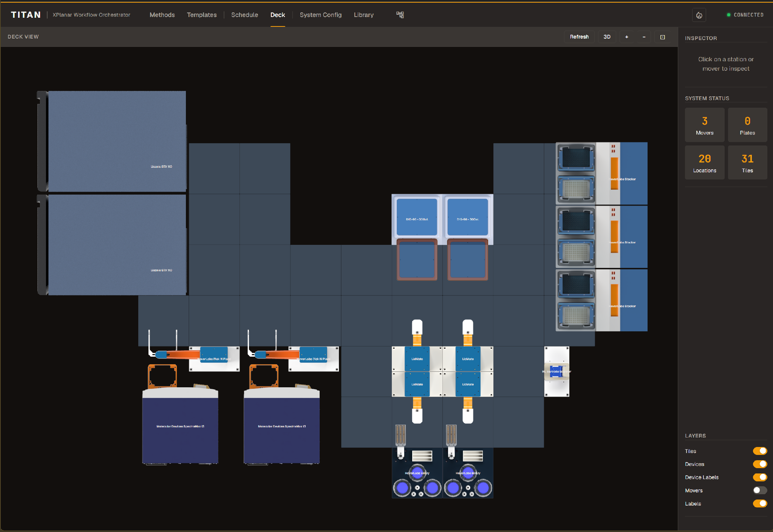Click the 3 Movers status card
773x532 pixels.
click(705, 125)
